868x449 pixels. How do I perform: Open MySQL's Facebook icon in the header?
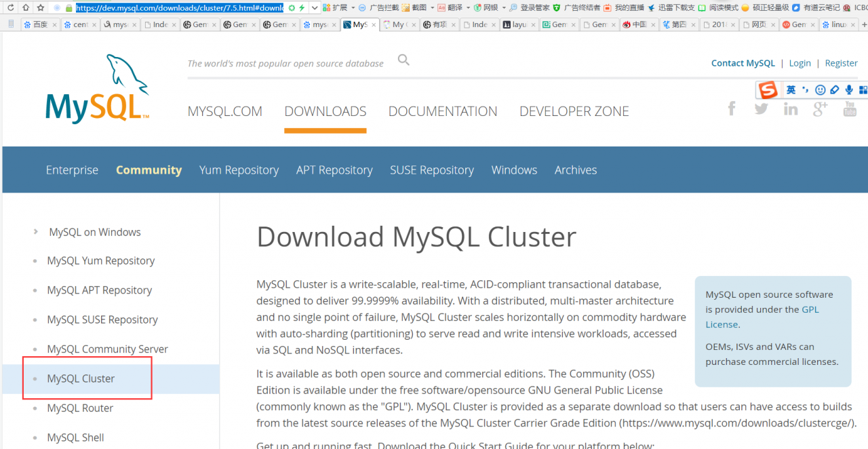tap(731, 109)
